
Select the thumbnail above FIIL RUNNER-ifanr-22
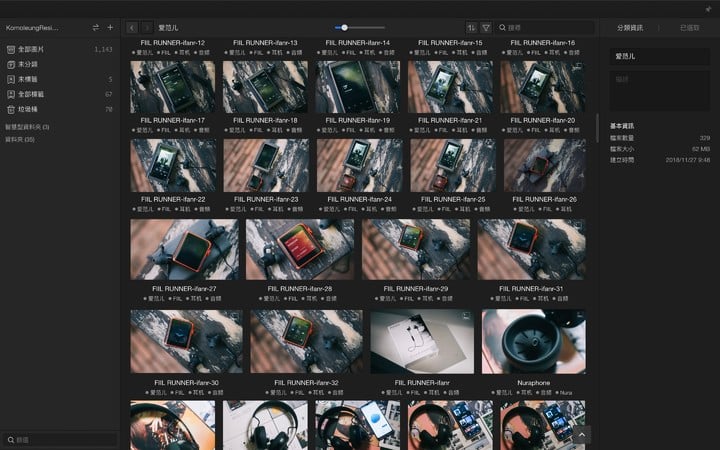pyautogui.click(x=173, y=165)
